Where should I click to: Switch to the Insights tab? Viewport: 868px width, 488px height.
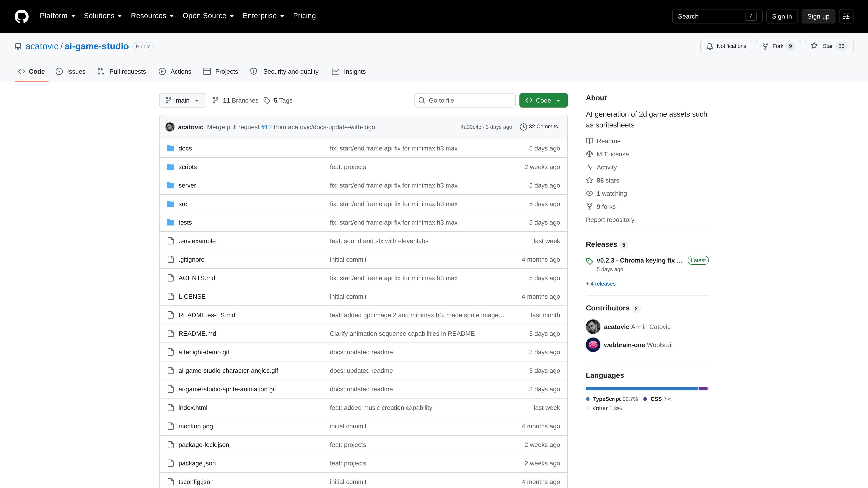pyautogui.click(x=349, y=71)
